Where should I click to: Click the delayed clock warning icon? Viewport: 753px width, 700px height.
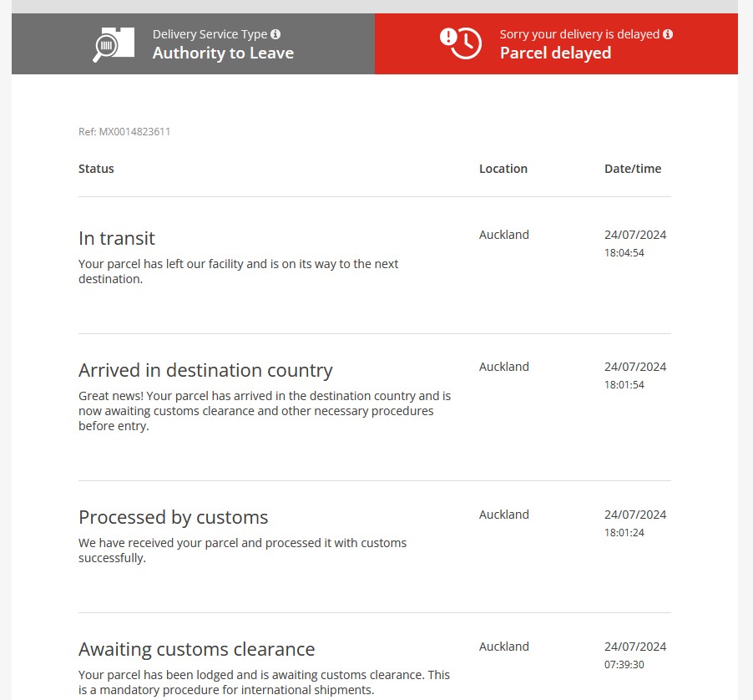pyautogui.click(x=460, y=43)
